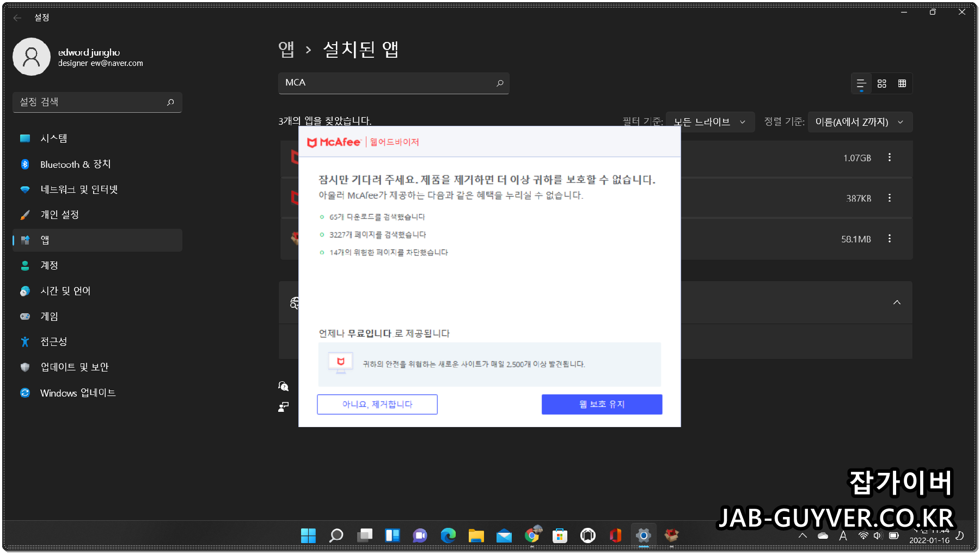
Task: Switch to list view layout
Action: (861, 83)
